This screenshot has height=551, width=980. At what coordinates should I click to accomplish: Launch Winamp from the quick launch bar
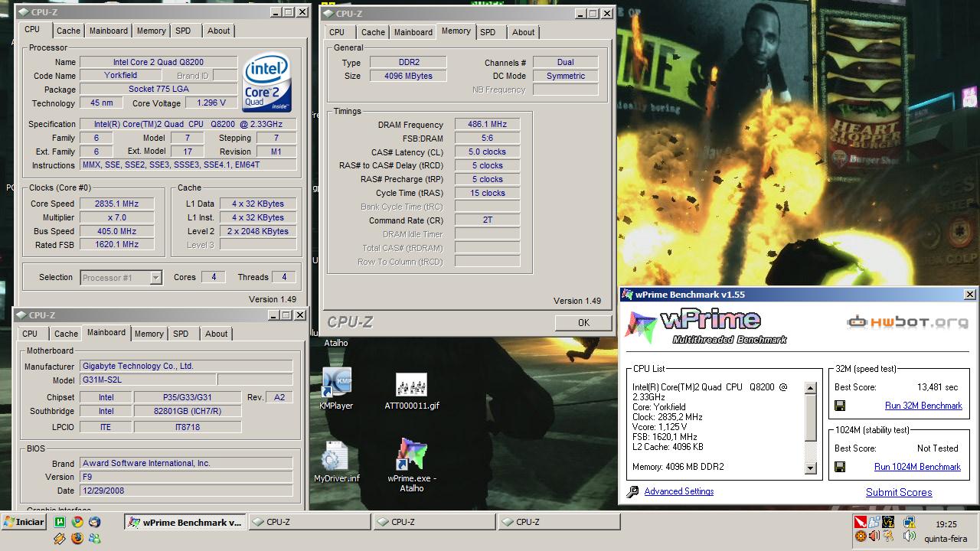tap(60, 538)
